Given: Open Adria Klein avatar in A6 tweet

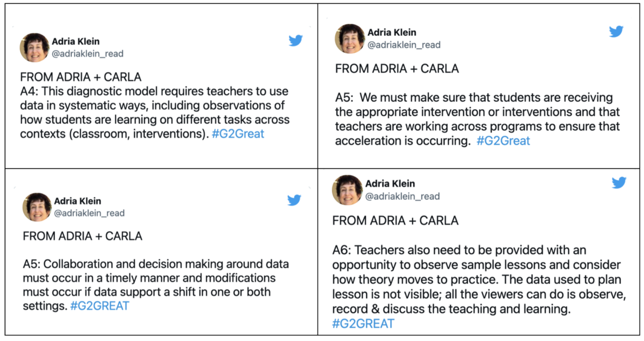Looking at the screenshot, I should pos(347,190).
